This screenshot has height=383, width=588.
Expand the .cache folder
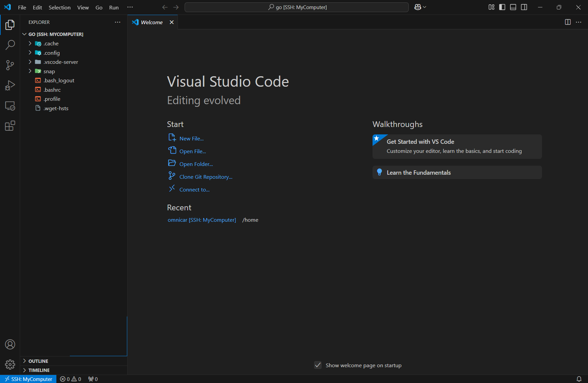tap(51, 44)
